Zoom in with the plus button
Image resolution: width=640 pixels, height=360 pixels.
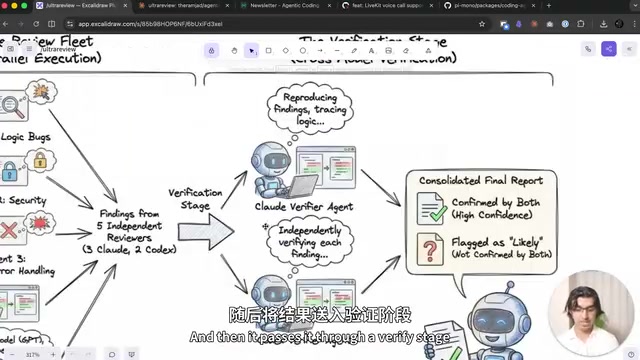(53, 354)
